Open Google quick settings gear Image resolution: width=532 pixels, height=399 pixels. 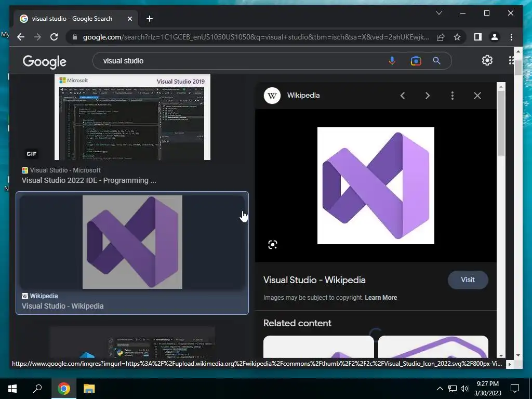pos(487,60)
